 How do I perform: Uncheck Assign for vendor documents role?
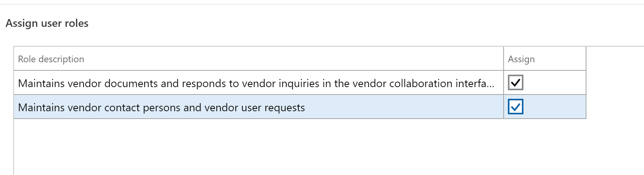516,82
